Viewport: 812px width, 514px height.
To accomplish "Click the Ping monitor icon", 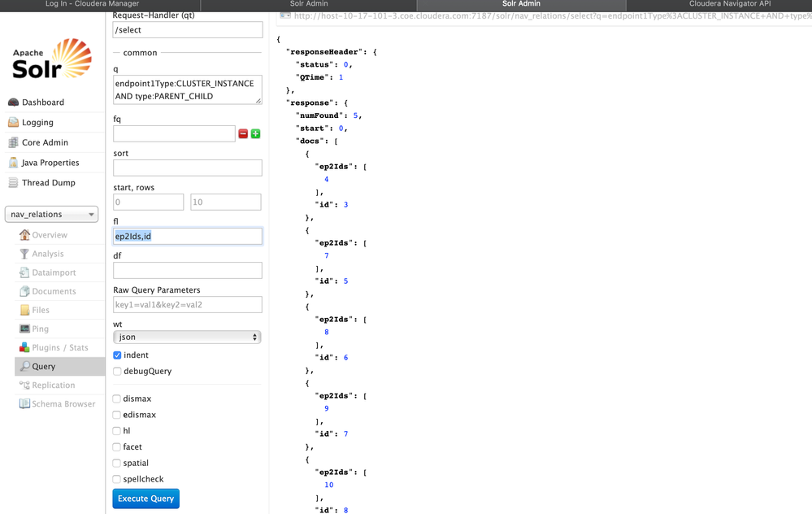I will (24, 329).
